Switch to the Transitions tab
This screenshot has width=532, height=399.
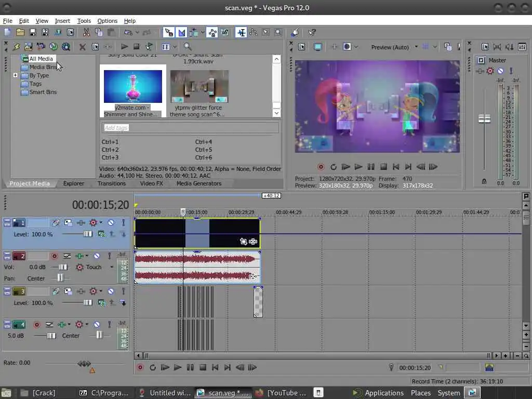pyautogui.click(x=112, y=183)
